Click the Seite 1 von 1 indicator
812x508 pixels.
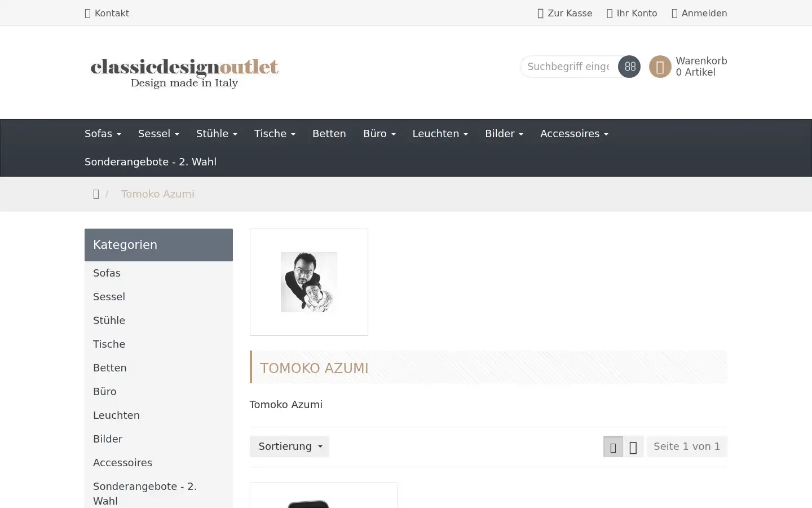[x=687, y=446]
